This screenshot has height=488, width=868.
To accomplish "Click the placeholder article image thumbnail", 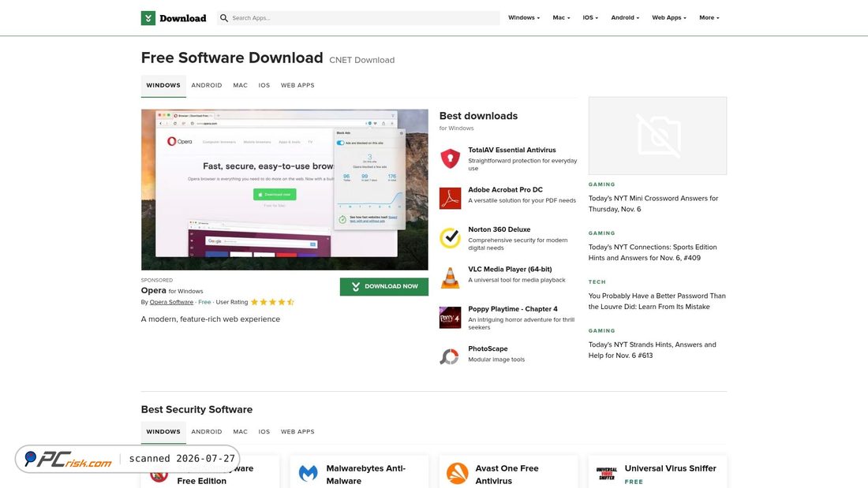I will pyautogui.click(x=657, y=136).
